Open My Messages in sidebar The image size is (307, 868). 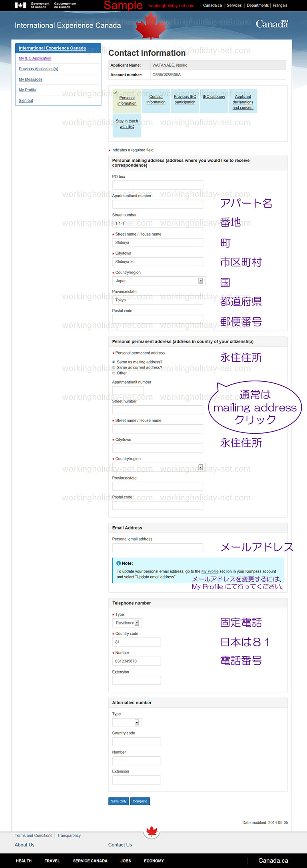tap(30, 79)
